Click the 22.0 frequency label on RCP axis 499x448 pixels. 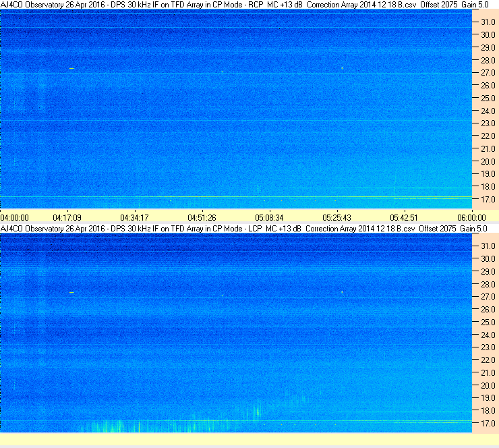[488, 136]
